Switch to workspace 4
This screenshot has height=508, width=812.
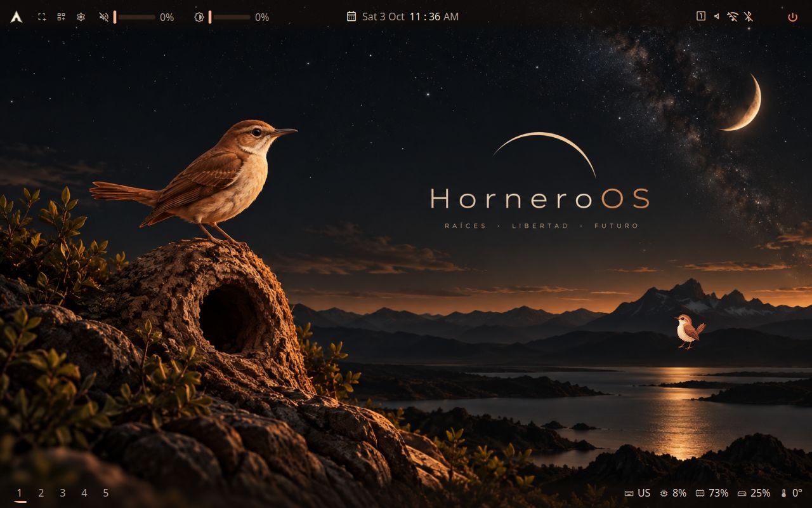pos(84,493)
